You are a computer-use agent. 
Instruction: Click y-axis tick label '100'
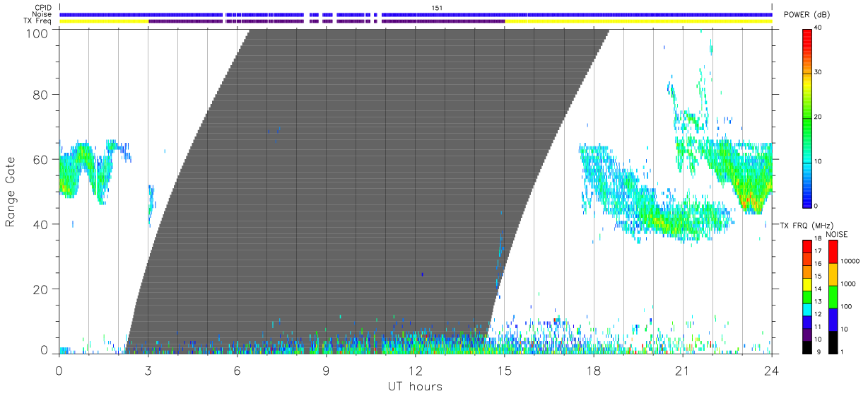38,33
